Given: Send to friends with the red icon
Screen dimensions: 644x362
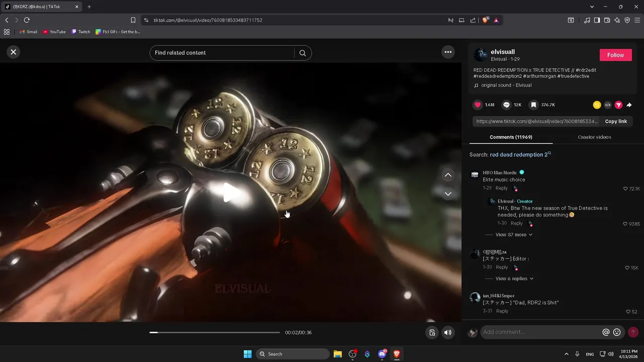Looking at the screenshot, I should [618, 105].
